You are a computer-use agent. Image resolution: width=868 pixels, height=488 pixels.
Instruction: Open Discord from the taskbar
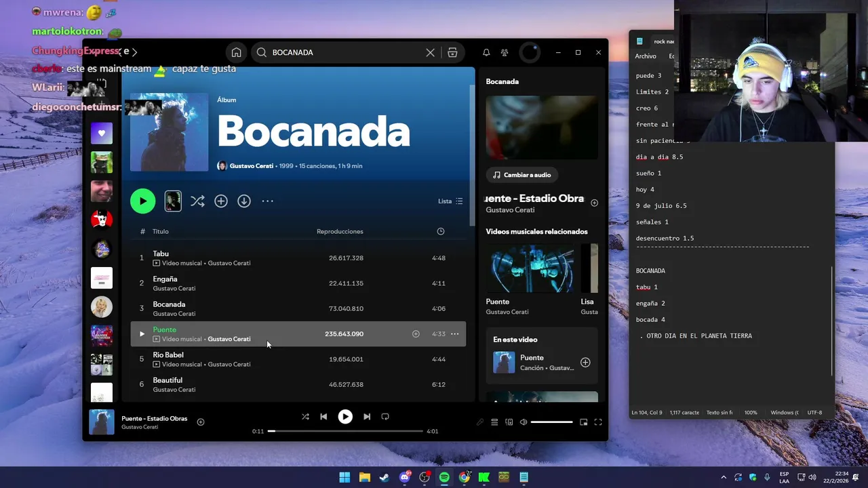405,477
